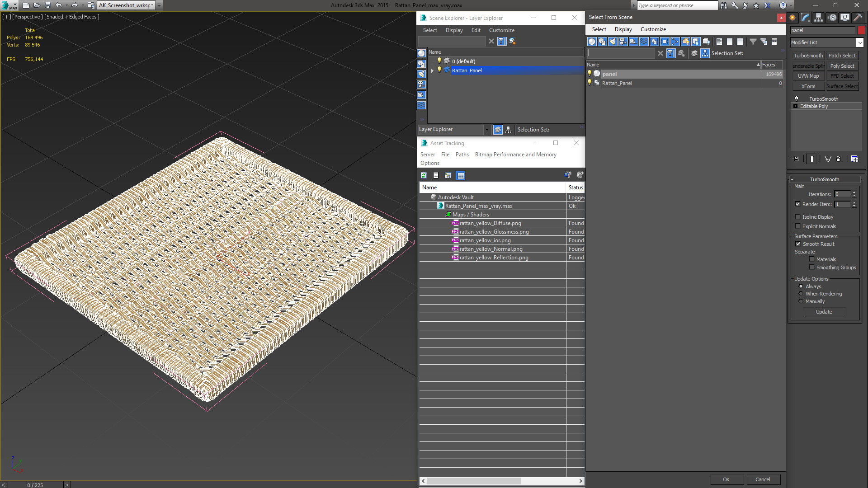Toggle TurboSmooth modifier lightbulb visibility
The height and width of the screenshot is (488, 868).
797,99
